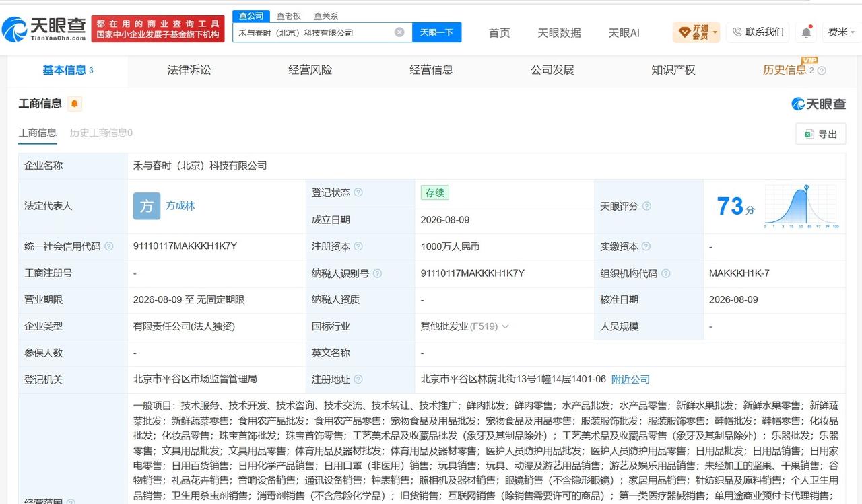This screenshot has height=504, width=862.
Task: Click the 天眼一下 search button
Action: (436, 32)
